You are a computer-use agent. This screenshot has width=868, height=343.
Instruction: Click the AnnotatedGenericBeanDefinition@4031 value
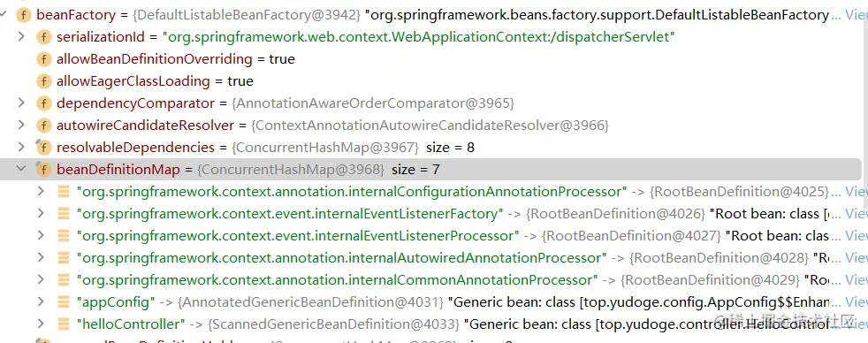310,302
